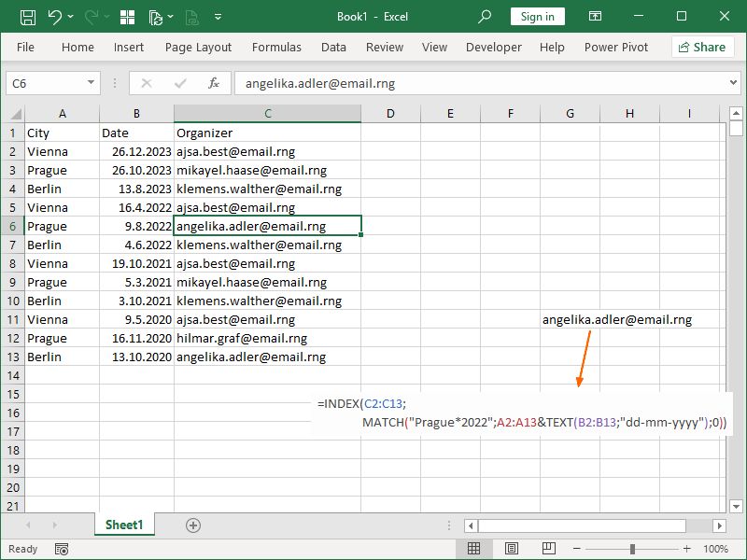The width and height of the screenshot is (747, 560).
Task: Open Ribbon Display Options icon
Action: pyautogui.click(x=595, y=17)
